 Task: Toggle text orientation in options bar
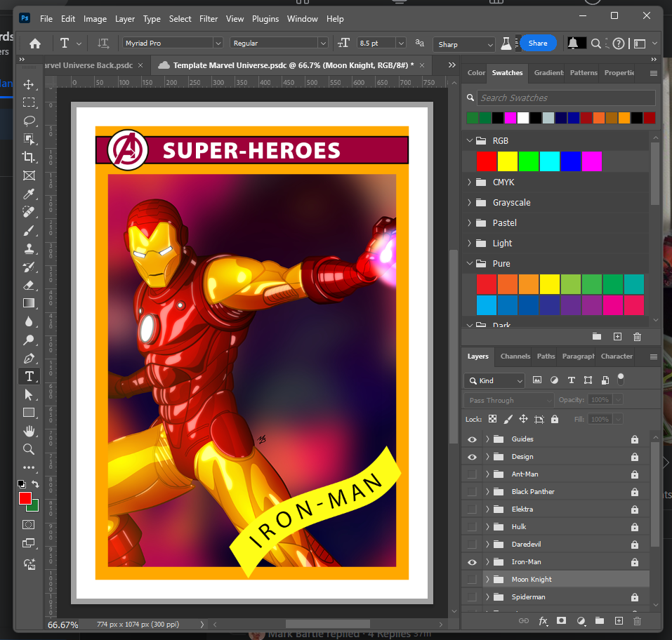103,44
